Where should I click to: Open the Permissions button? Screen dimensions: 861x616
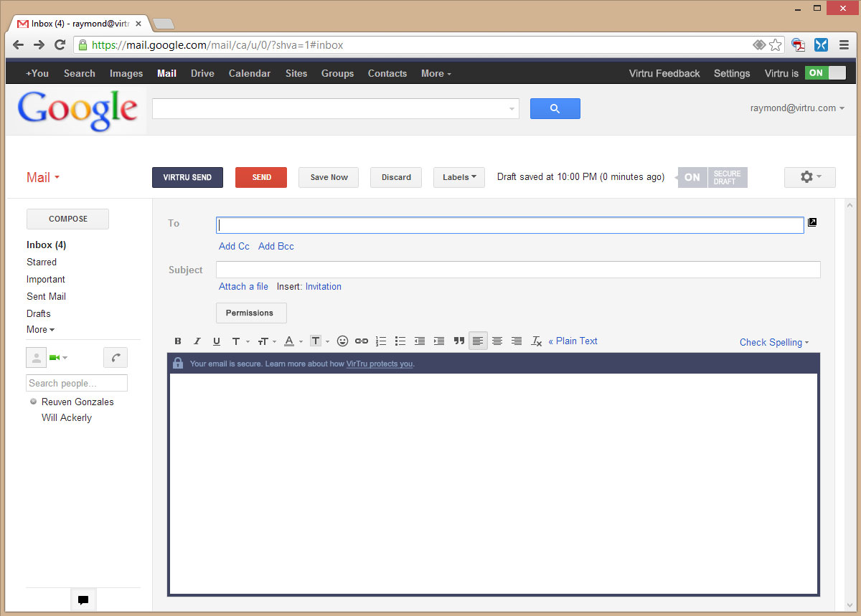click(x=251, y=313)
